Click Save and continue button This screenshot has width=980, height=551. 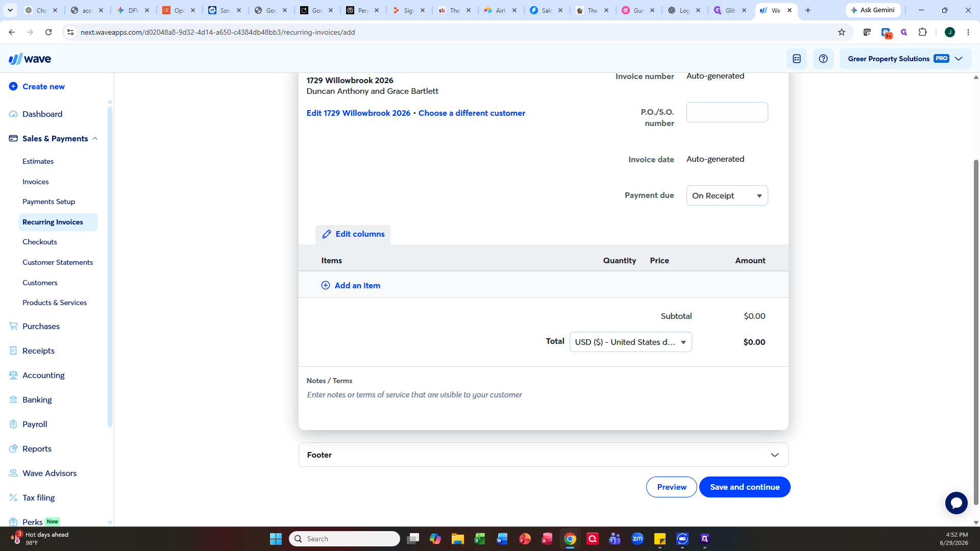[745, 487]
